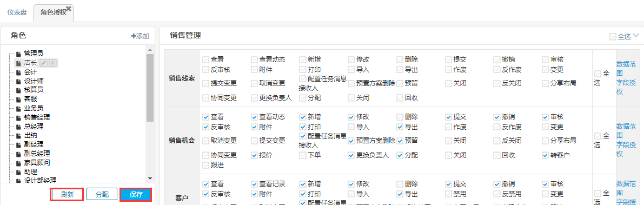Select the 副总经理 role

pos(37,154)
